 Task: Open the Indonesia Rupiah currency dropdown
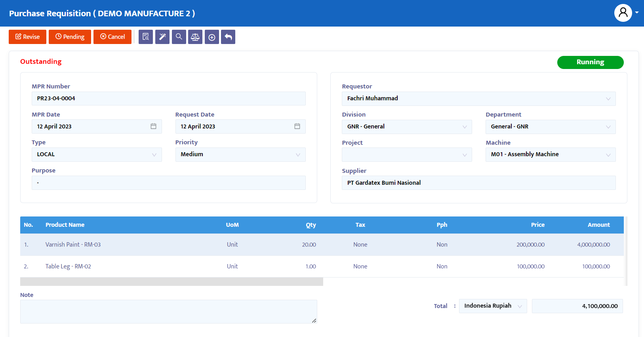pyautogui.click(x=493, y=306)
